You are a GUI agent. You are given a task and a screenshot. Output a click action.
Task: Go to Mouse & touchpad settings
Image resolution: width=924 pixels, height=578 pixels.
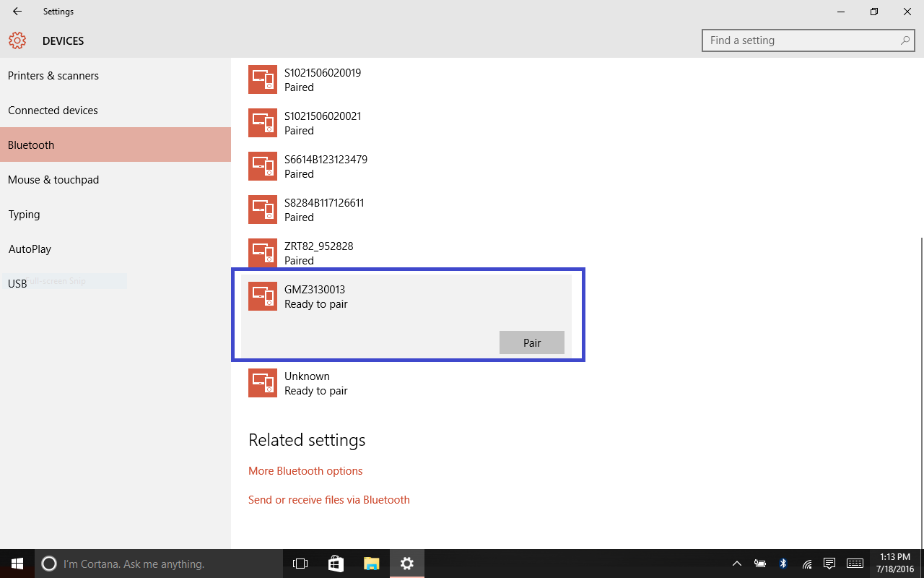[x=53, y=180]
